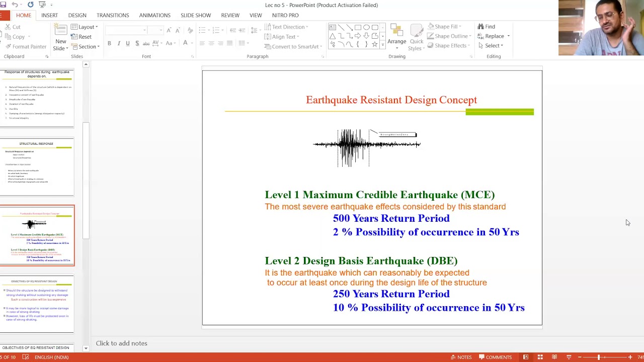The image size is (644, 362).
Task: Click Convert to SmartArt button
Action: tap(293, 47)
